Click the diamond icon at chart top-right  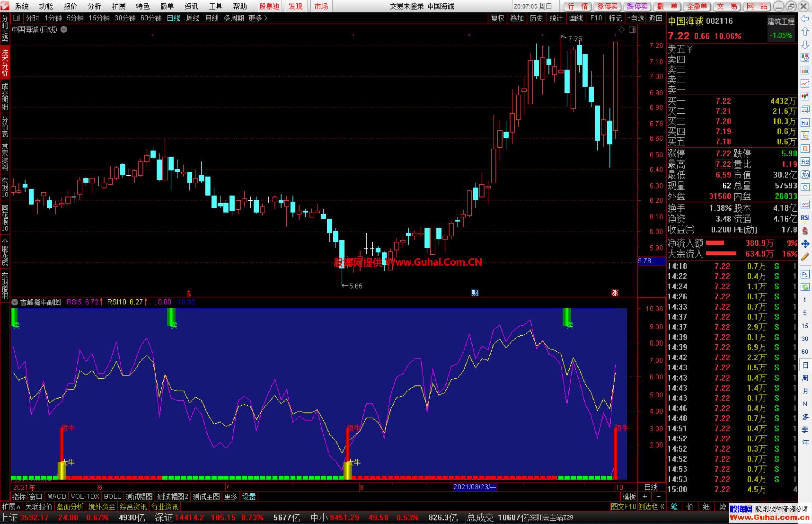point(622,30)
